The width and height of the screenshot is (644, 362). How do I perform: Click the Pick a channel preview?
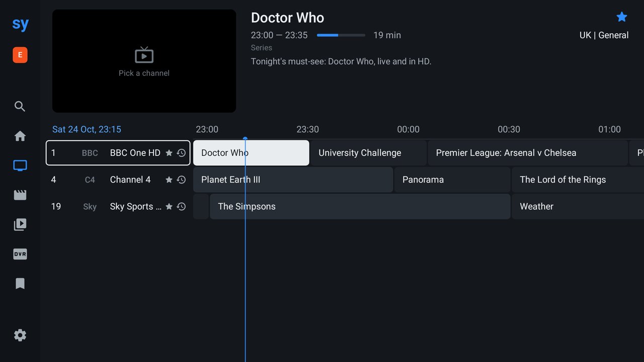144,61
